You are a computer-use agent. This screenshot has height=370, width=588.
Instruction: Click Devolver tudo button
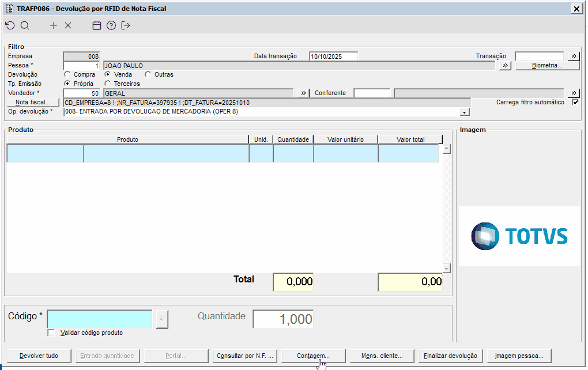[x=39, y=356]
